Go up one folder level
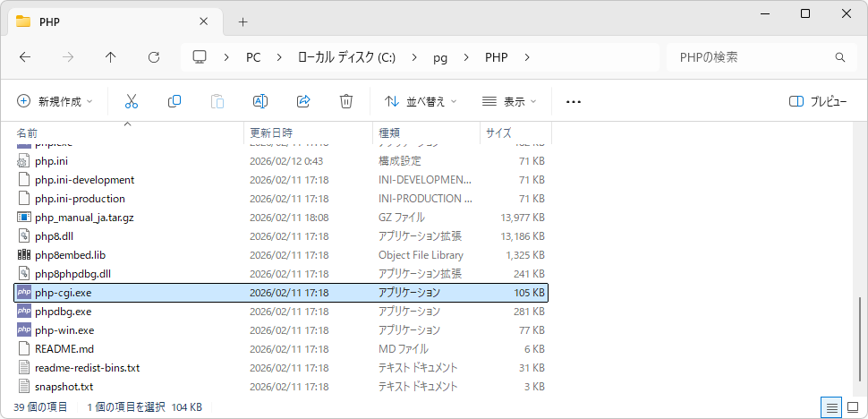 click(111, 57)
